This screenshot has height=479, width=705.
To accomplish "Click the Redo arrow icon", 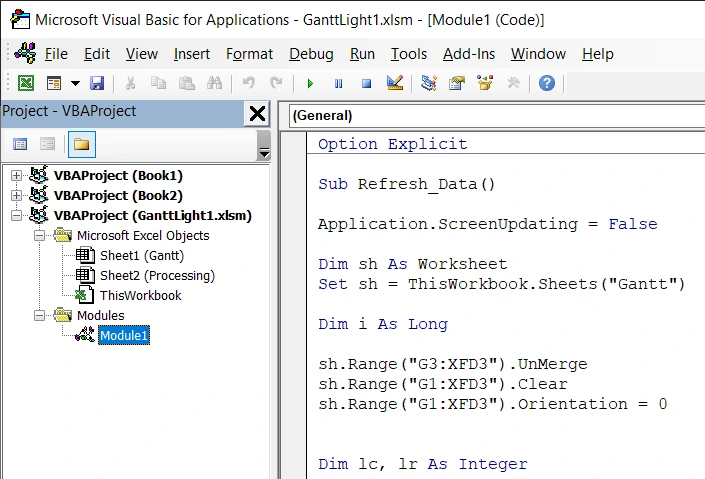I will pyautogui.click(x=276, y=83).
